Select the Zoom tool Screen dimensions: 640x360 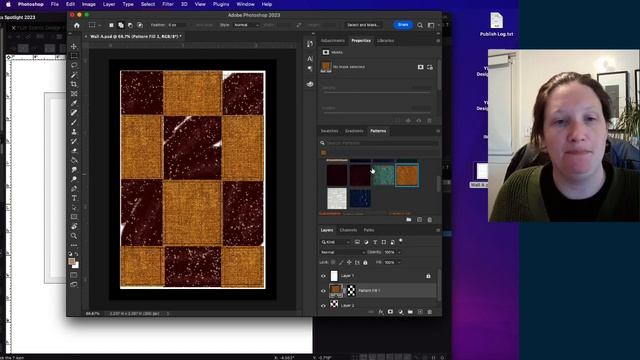click(x=74, y=236)
